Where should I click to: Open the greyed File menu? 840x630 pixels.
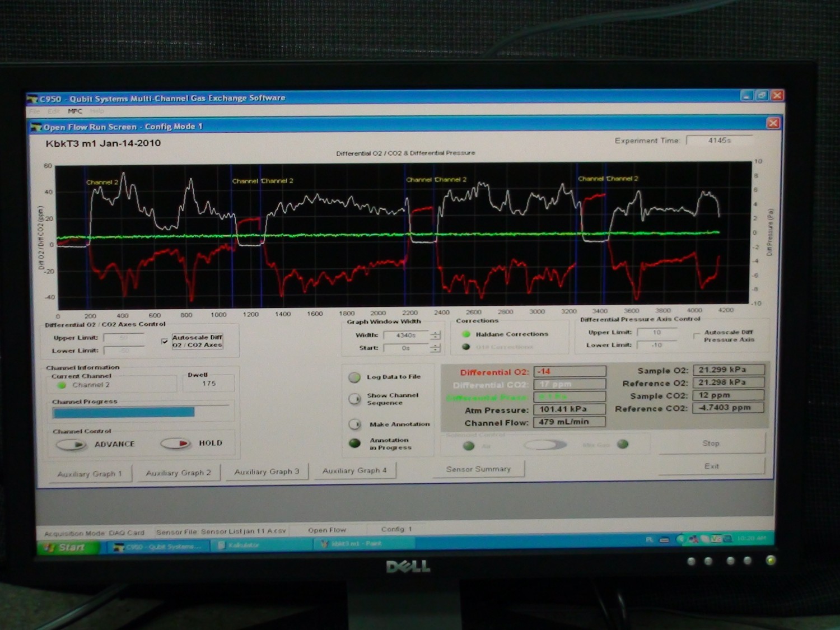35,111
